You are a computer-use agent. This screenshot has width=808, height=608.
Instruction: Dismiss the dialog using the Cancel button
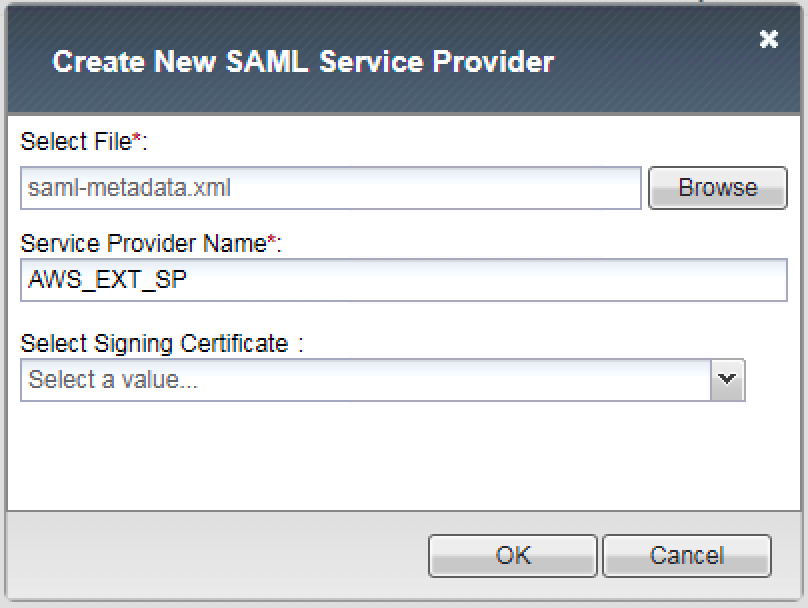coord(687,555)
